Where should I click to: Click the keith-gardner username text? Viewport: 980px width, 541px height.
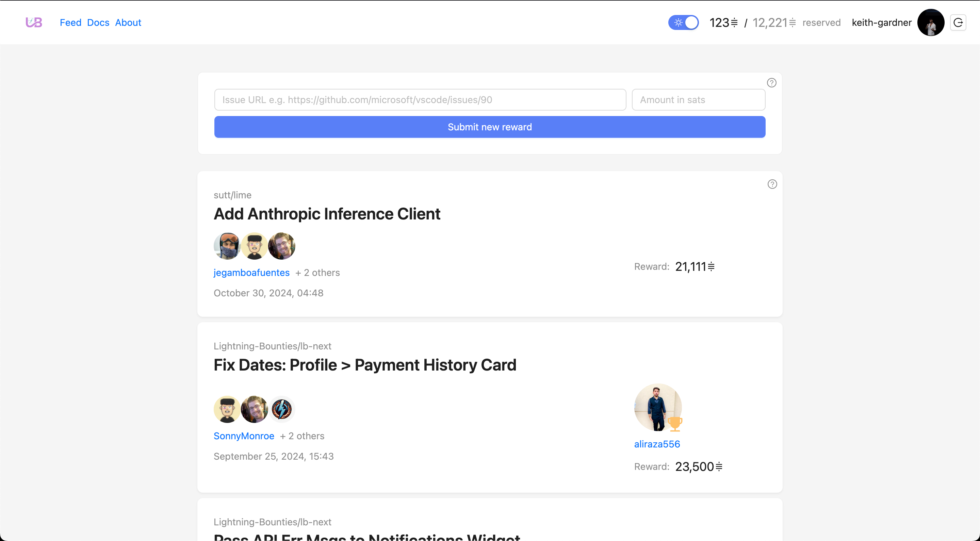881,22
